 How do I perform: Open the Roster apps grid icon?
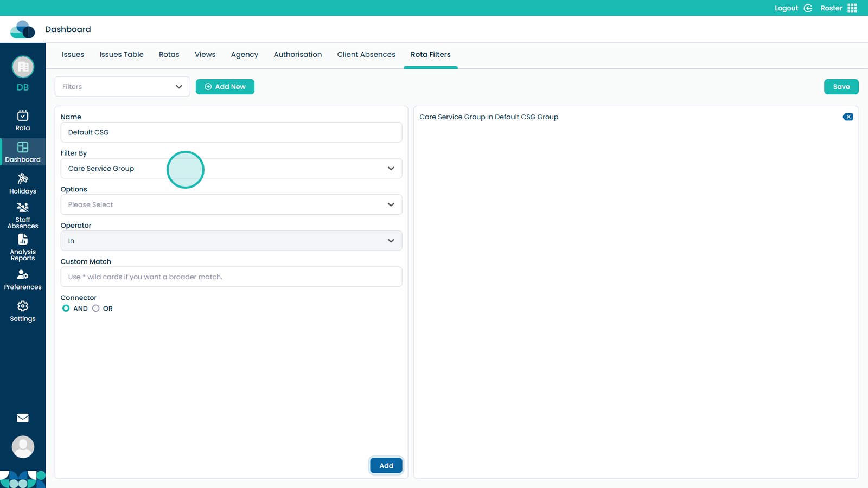click(x=852, y=8)
